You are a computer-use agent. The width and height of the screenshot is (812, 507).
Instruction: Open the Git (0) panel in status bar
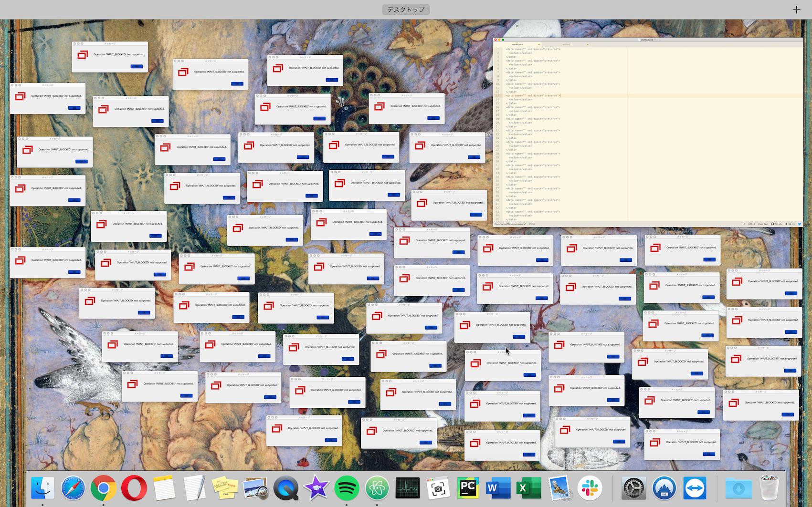click(790, 224)
